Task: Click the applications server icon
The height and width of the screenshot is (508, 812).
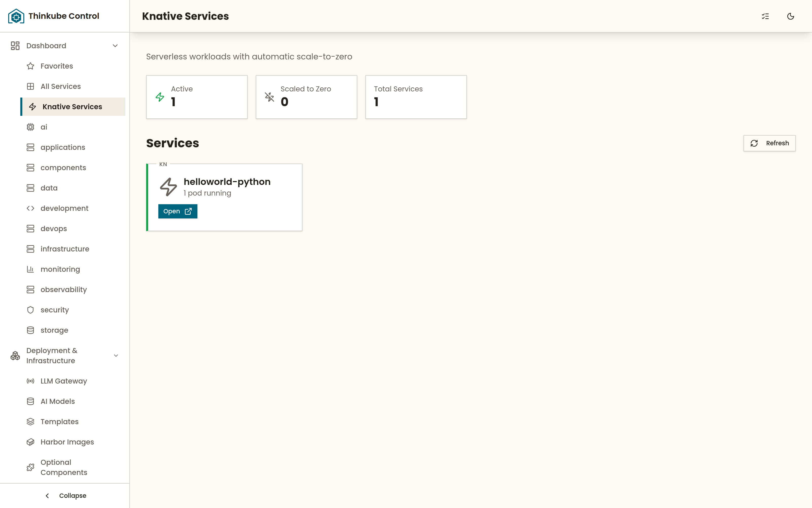Action: [x=30, y=148]
